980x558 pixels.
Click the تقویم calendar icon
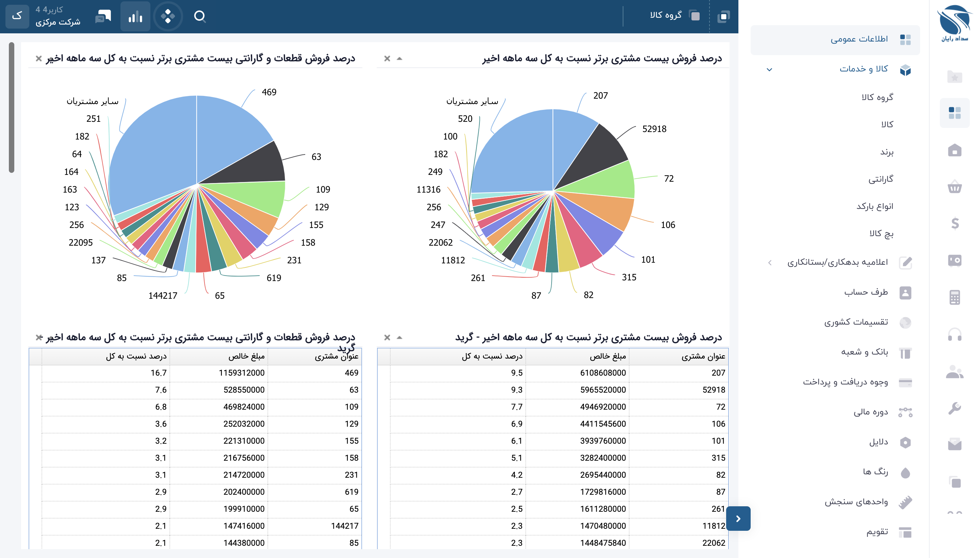905,532
